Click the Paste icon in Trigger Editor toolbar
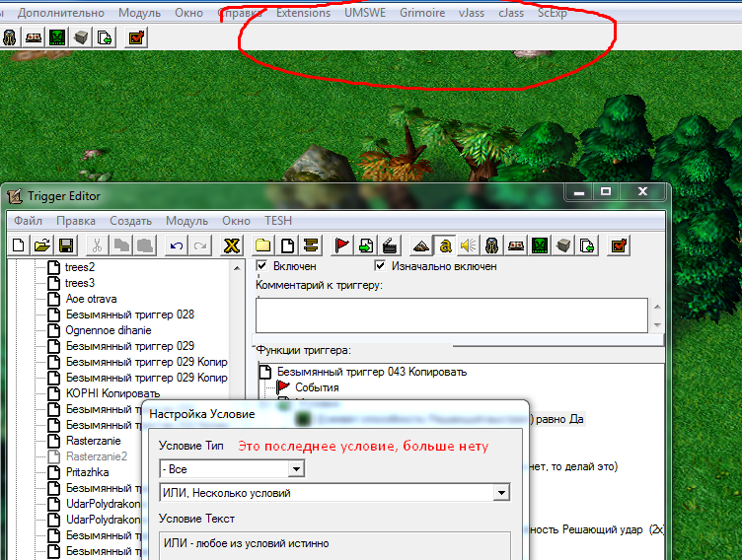 (145, 245)
